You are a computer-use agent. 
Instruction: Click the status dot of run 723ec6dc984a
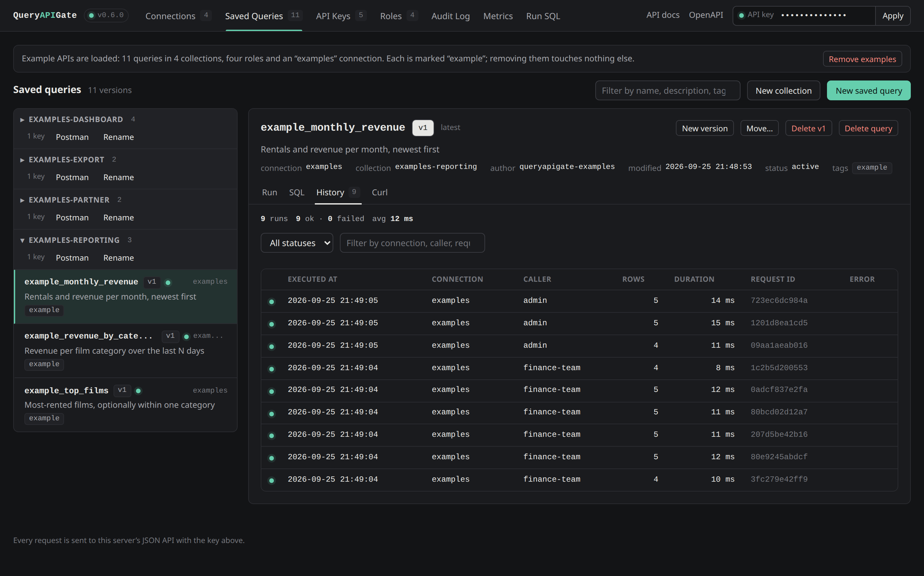pos(272,302)
